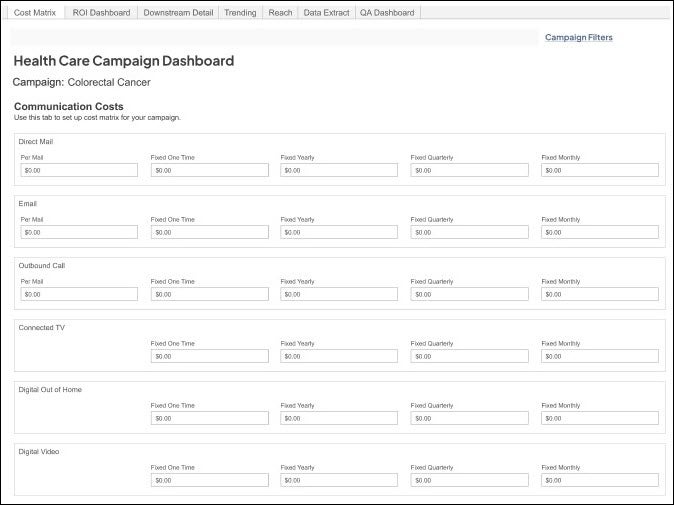
Task: Select the Trending tab
Action: [x=239, y=13]
